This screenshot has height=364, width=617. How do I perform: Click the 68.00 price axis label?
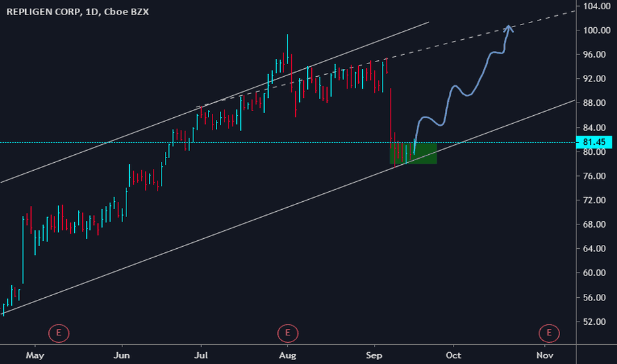[594, 224]
